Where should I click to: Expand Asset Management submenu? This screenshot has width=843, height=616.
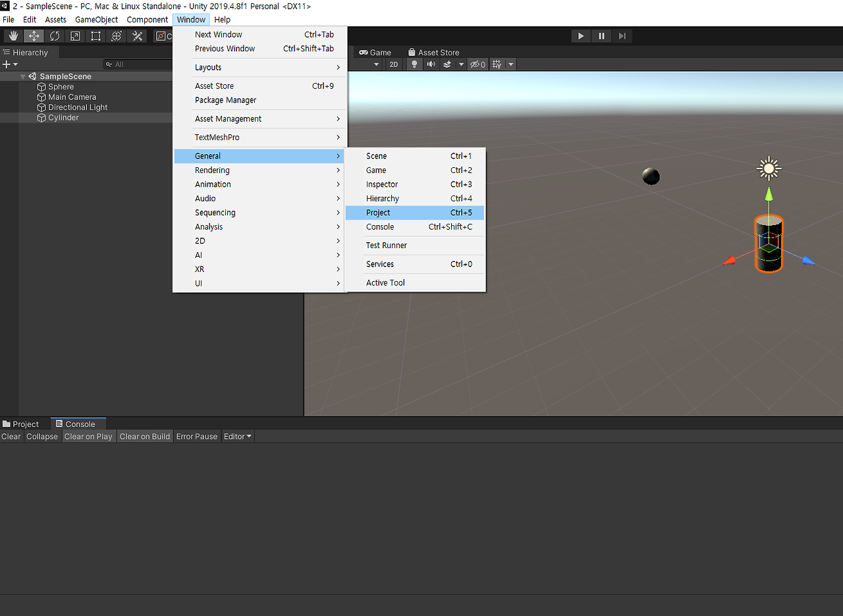click(259, 119)
